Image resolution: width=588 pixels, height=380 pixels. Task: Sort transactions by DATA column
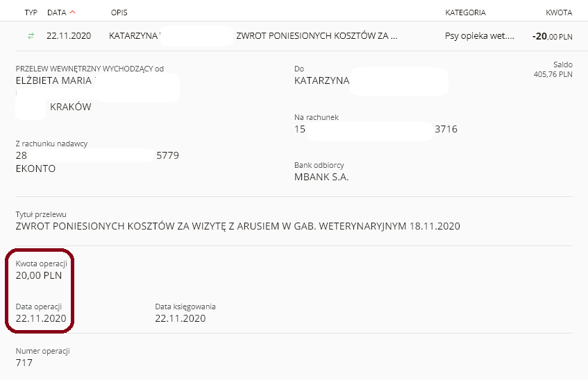(57, 12)
